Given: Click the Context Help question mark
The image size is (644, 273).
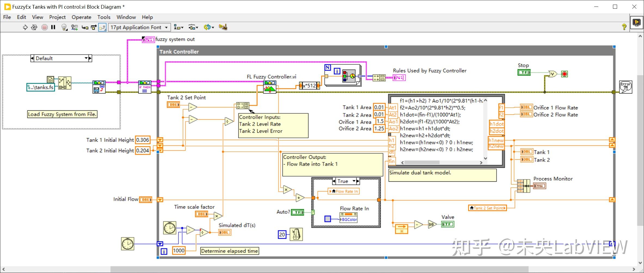Looking at the screenshot, I should pos(624,27).
